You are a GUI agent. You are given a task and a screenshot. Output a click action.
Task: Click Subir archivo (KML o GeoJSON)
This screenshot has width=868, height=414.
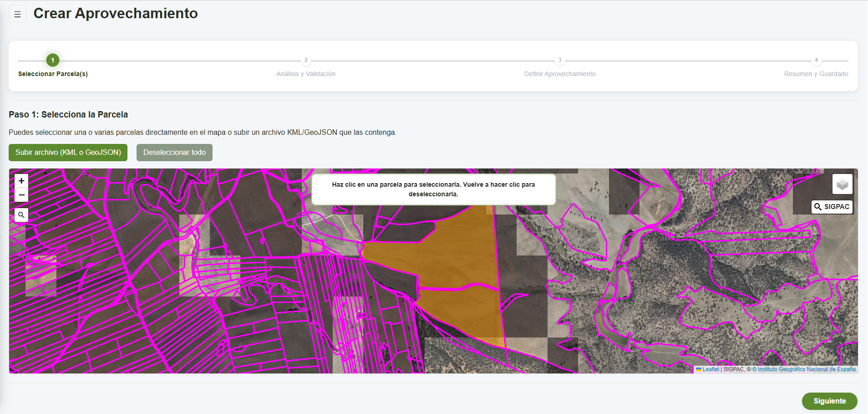(68, 153)
